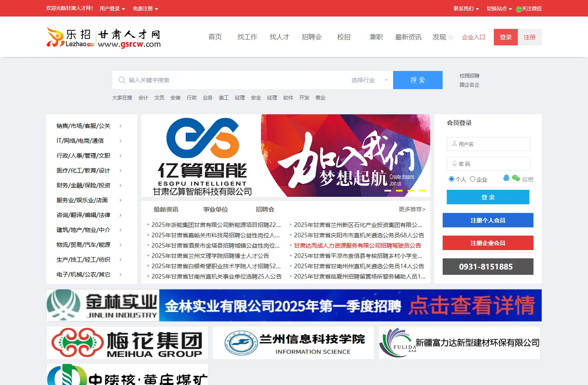
Task: Click 注册企业会员 button
Action: [x=488, y=243]
